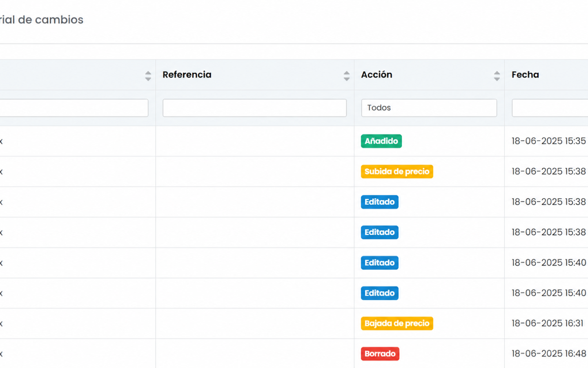This screenshot has height=368, width=588.
Task: Click the Historial de cambios heading
Action: pos(41,20)
